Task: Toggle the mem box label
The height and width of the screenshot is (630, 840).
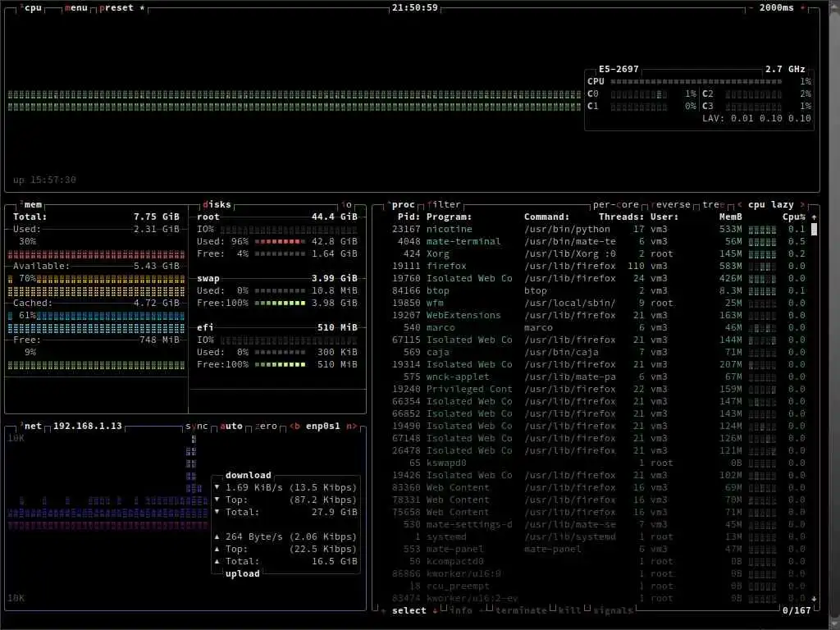Action: coord(32,204)
